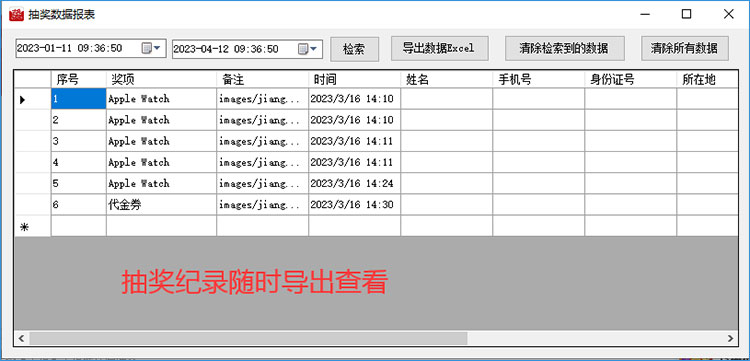Select row header with current-row arrow

click(x=33, y=99)
